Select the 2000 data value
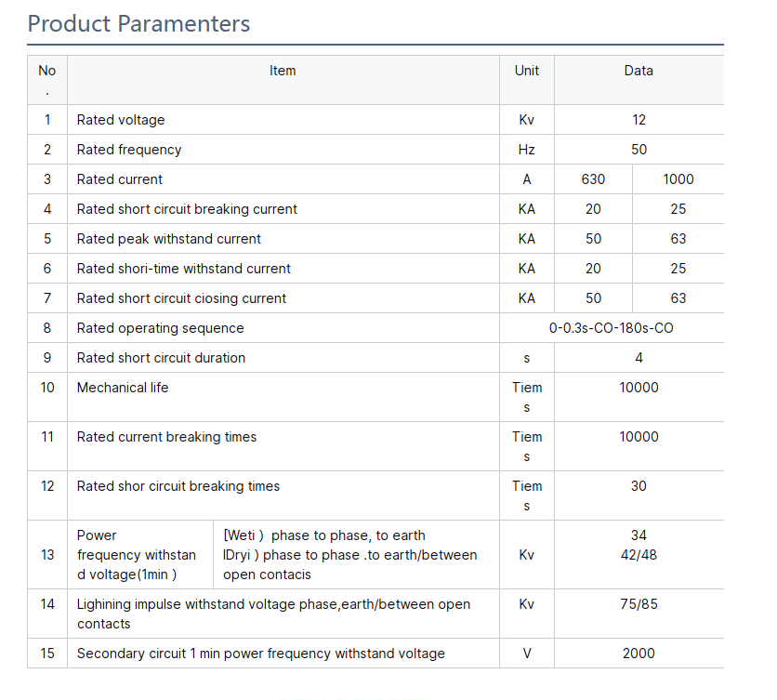Viewport: 777px width, 700px height. tap(639, 654)
